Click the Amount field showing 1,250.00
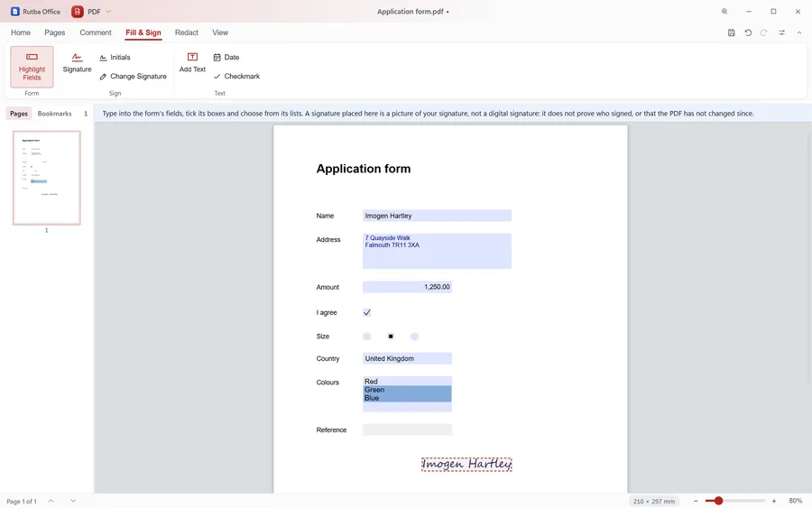This screenshot has width=812, height=508. coord(408,287)
